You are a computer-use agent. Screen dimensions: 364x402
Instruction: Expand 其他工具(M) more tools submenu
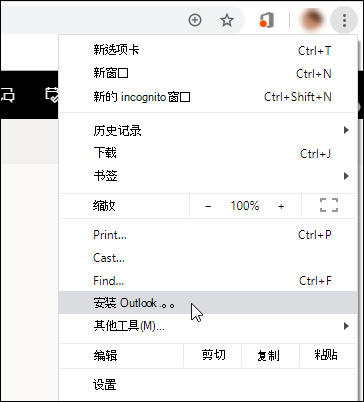(208, 325)
